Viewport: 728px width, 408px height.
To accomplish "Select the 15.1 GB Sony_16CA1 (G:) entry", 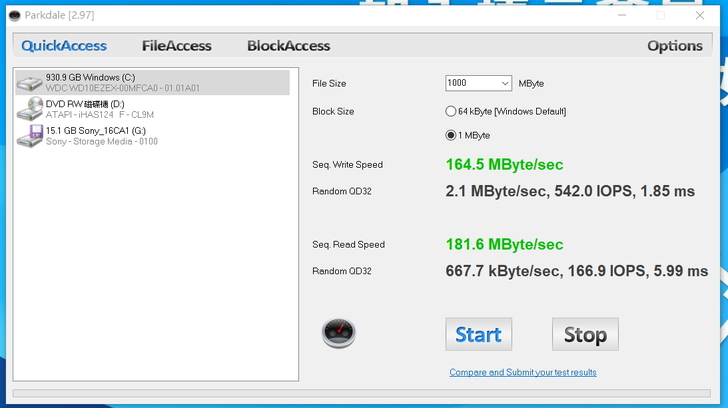I will [96, 131].
